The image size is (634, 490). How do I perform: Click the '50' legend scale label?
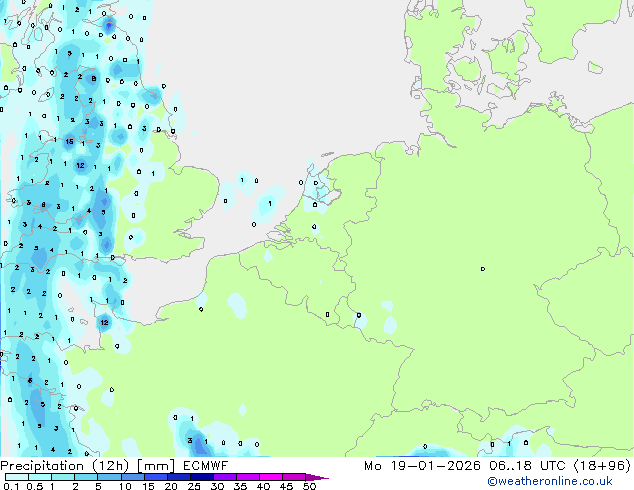tap(310, 486)
